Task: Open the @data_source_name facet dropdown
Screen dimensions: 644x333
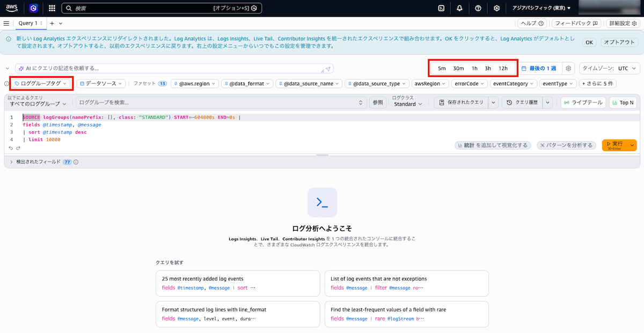Action: pos(309,84)
